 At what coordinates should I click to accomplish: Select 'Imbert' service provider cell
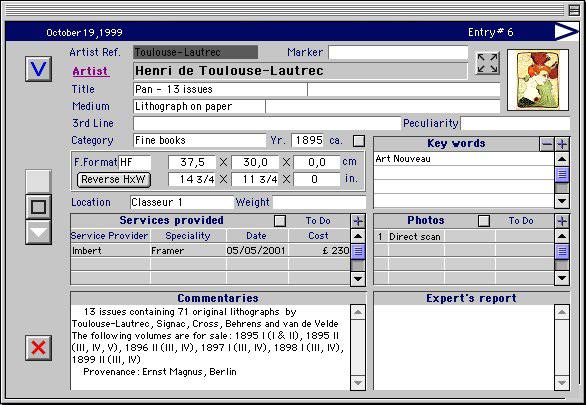point(111,251)
